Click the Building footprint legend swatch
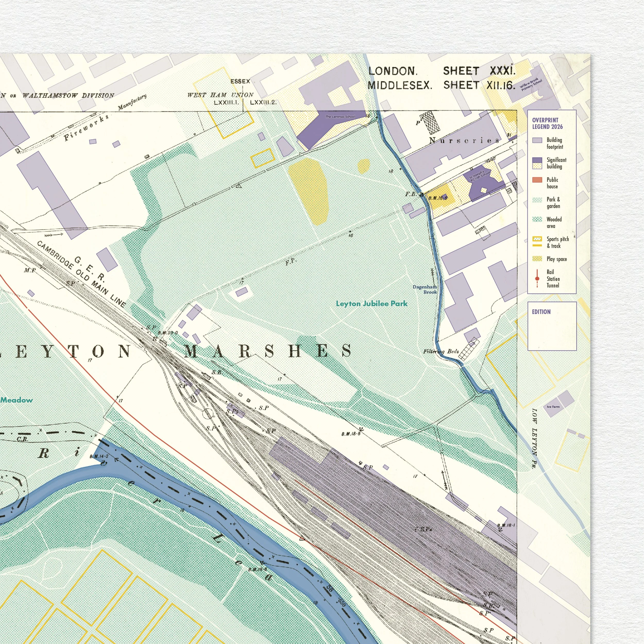Viewport: 644px width, 644px height. click(x=537, y=140)
